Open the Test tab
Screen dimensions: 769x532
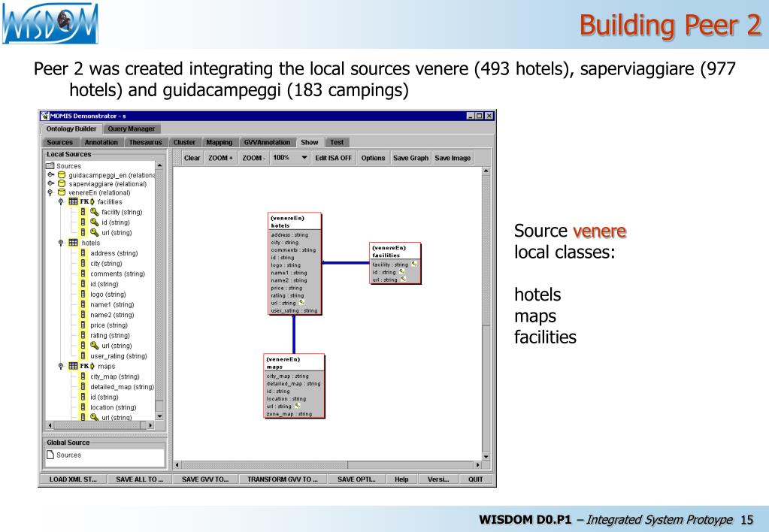coord(337,142)
